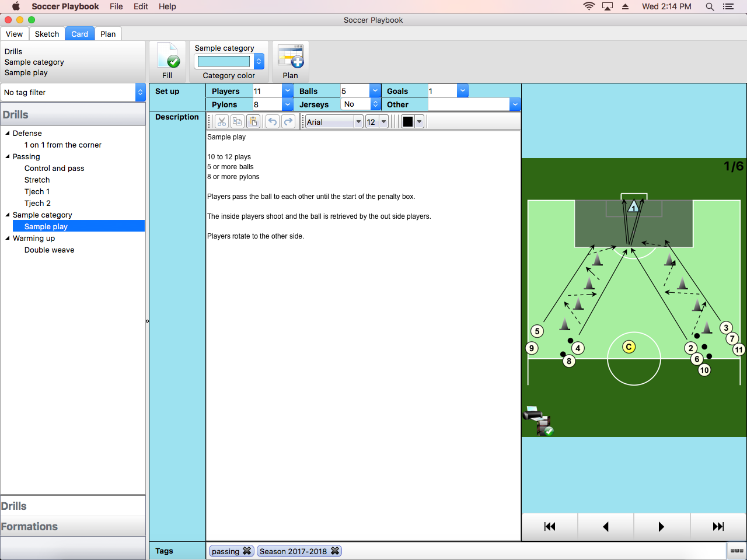Collapse the Warming up category
The width and height of the screenshot is (747, 560).
click(8, 238)
